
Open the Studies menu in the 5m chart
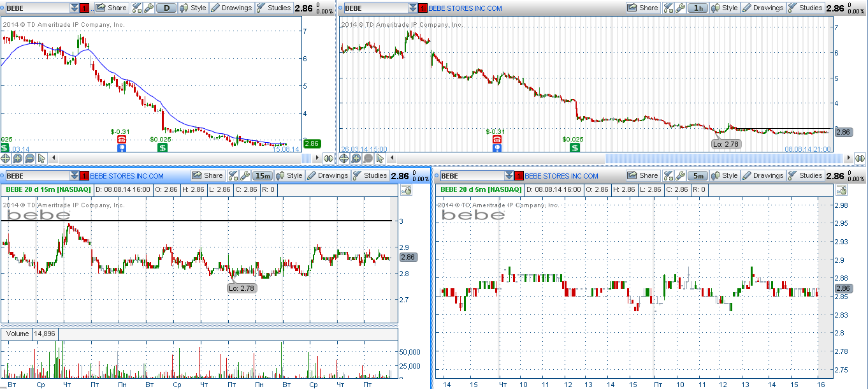click(x=806, y=176)
